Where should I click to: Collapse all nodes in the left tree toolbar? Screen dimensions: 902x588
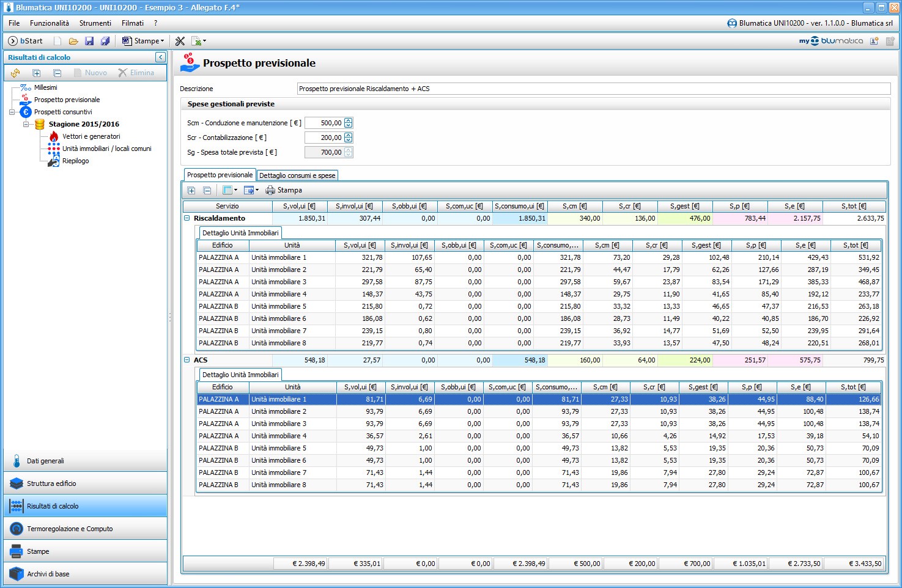pyautogui.click(x=57, y=73)
